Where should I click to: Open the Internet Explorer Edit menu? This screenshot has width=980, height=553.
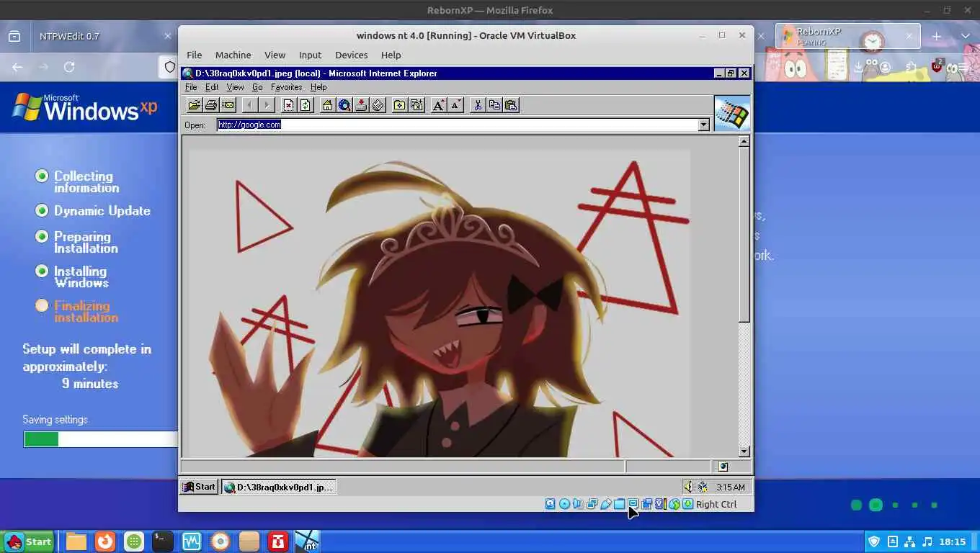point(212,87)
